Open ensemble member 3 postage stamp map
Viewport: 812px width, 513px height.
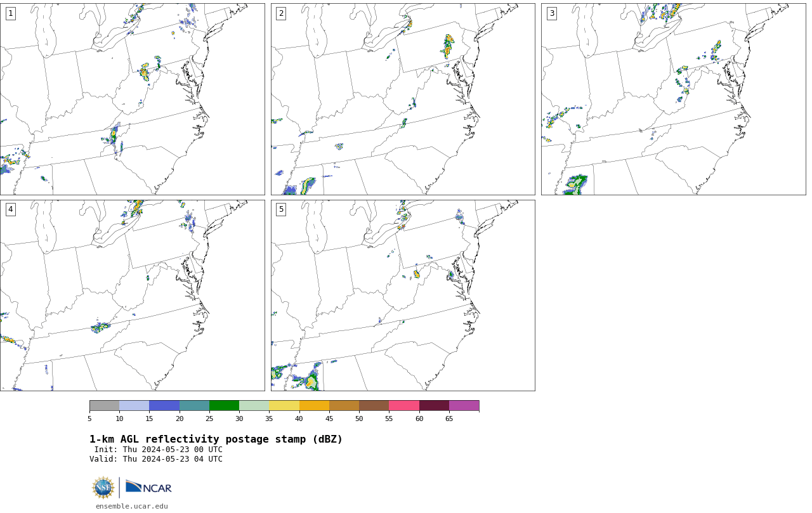(x=673, y=99)
